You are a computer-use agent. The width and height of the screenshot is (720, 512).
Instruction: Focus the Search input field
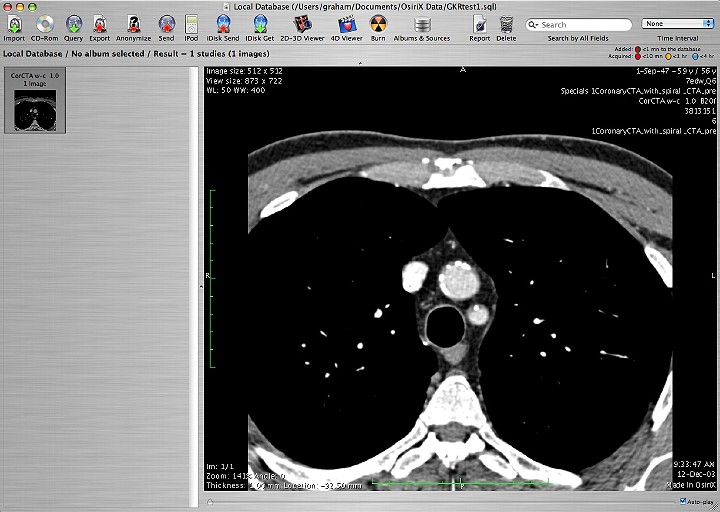579,25
